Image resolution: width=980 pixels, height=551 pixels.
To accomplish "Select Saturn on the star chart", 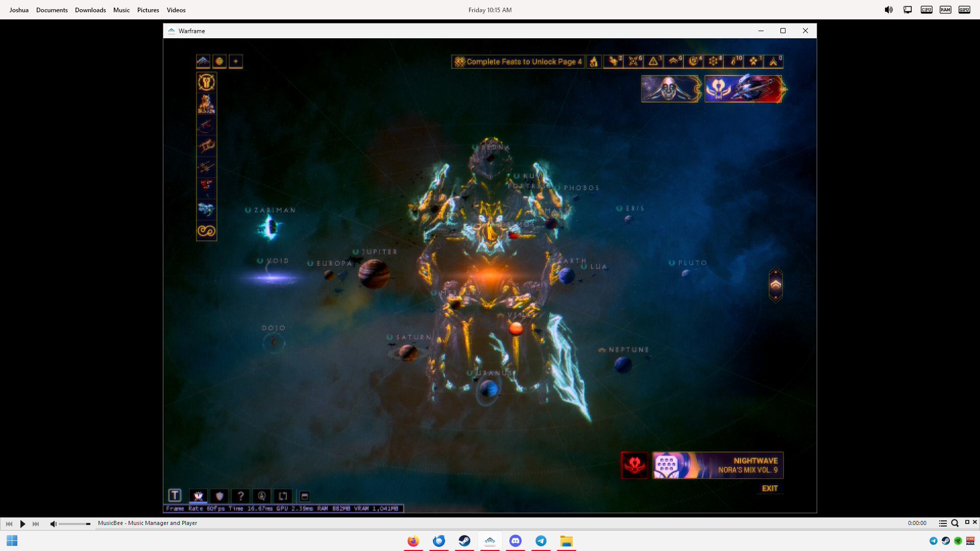I will click(408, 352).
